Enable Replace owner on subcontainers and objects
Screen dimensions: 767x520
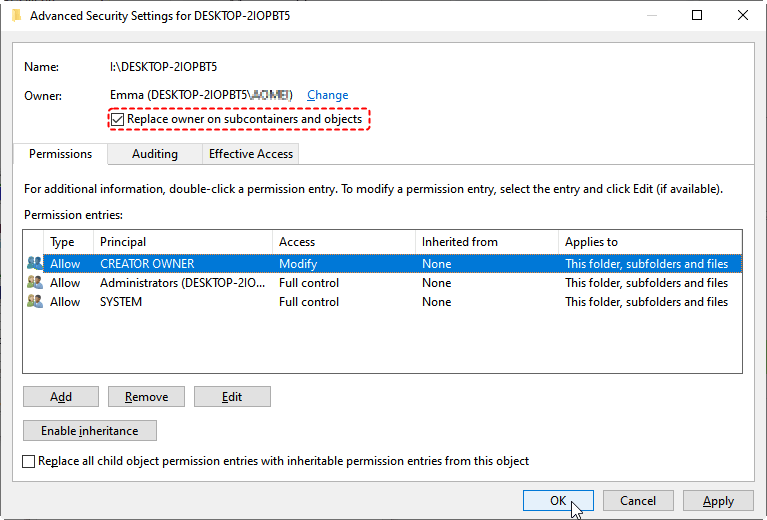coord(118,119)
